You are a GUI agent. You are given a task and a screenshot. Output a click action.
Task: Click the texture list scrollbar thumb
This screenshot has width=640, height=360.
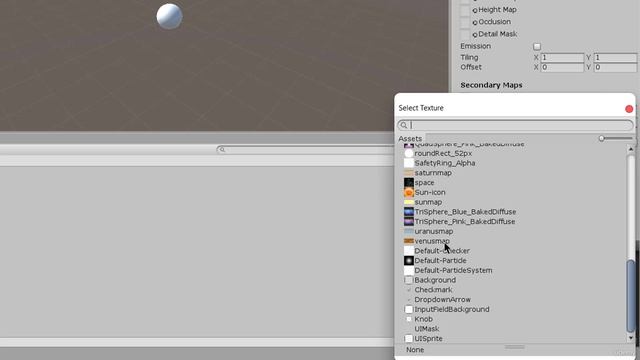[631, 296]
